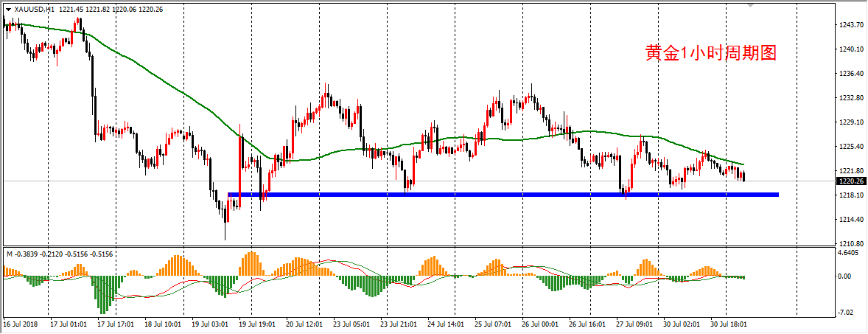The height and width of the screenshot is (334, 868).
Task: Click the 1210.80 price at axis bottom
Action: (850, 243)
